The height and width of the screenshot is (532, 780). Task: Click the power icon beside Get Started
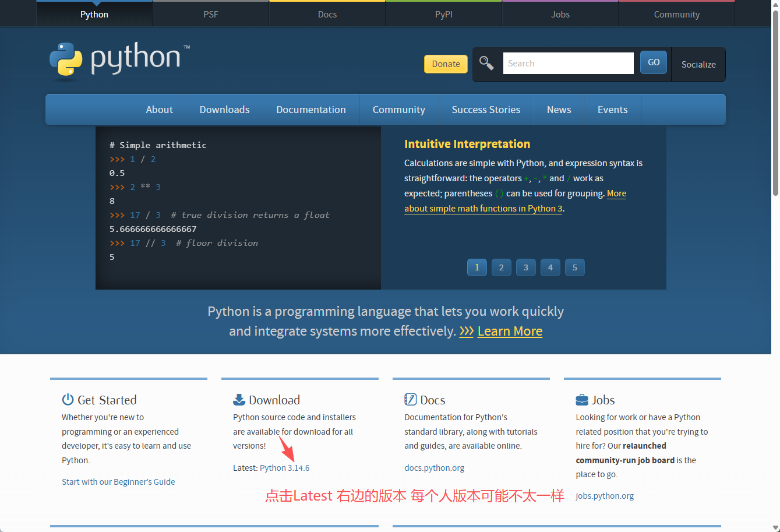coord(68,400)
